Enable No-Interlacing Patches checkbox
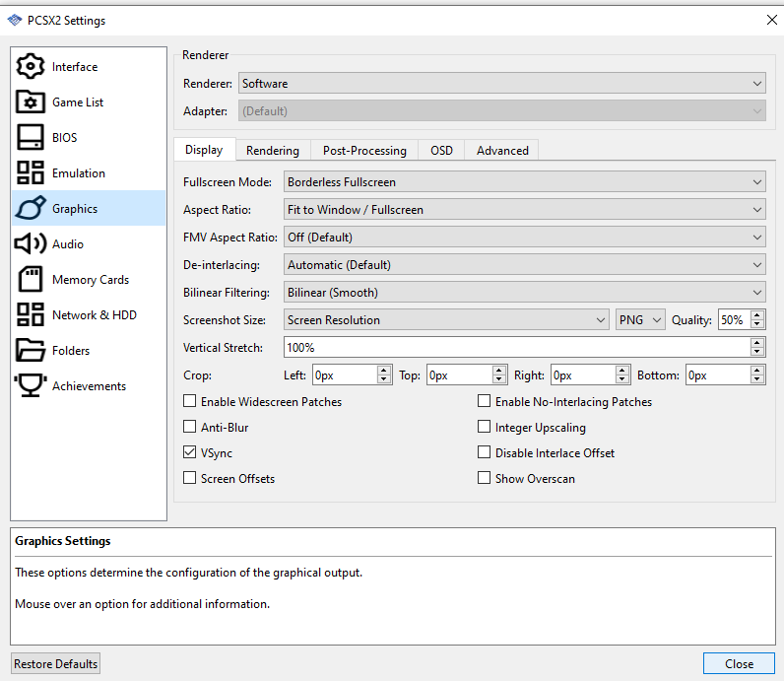Image resolution: width=784 pixels, height=681 pixels. pos(484,401)
